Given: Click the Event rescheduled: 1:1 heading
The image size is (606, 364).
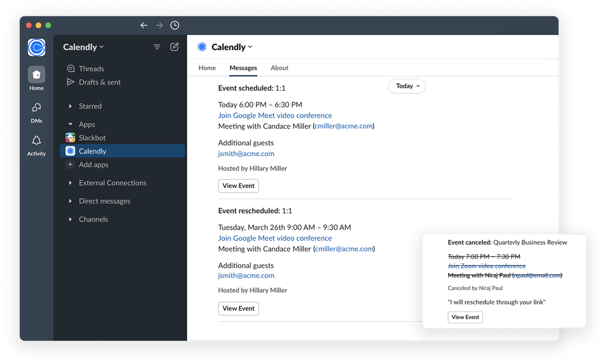Looking at the screenshot, I should click(x=255, y=211).
